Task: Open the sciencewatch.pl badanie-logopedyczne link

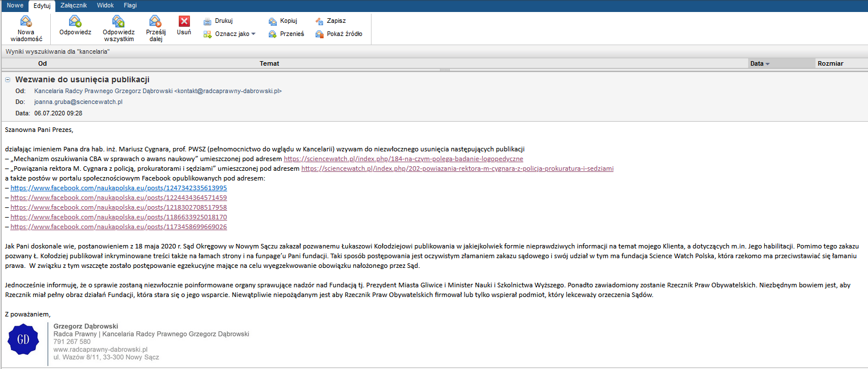Action: [403, 159]
